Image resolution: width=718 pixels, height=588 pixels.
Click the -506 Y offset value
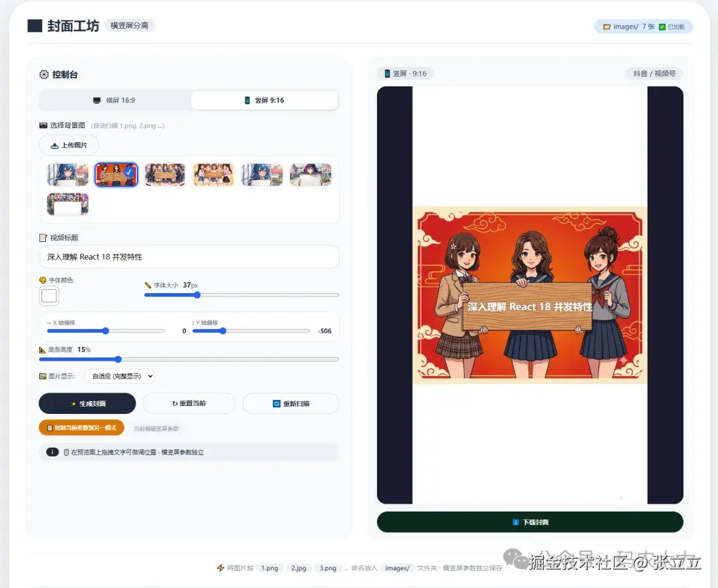(324, 331)
